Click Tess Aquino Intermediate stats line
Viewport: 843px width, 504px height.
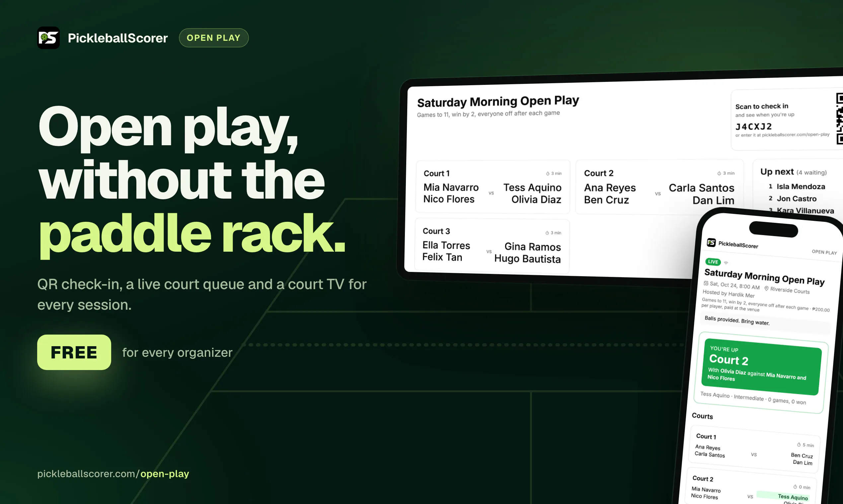point(753,398)
